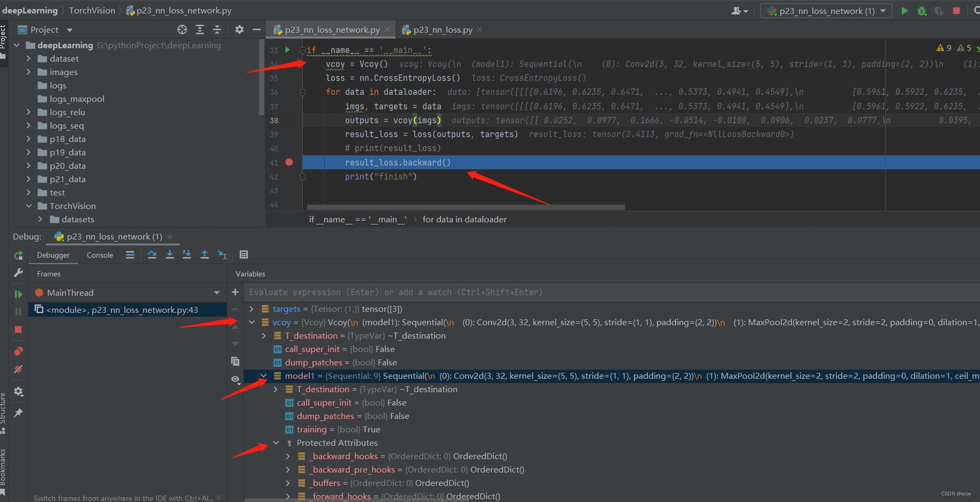Hide the Project panel with minus icon

coord(257,29)
